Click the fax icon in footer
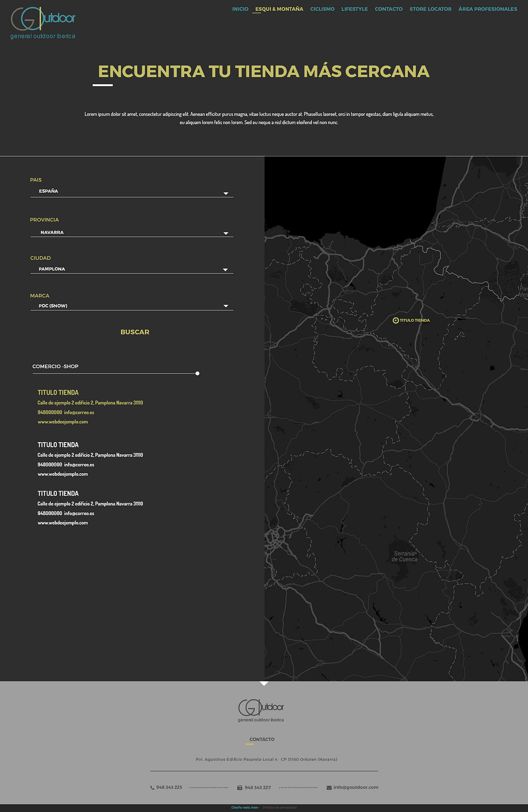The height and width of the screenshot is (812, 528). tap(240, 788)
